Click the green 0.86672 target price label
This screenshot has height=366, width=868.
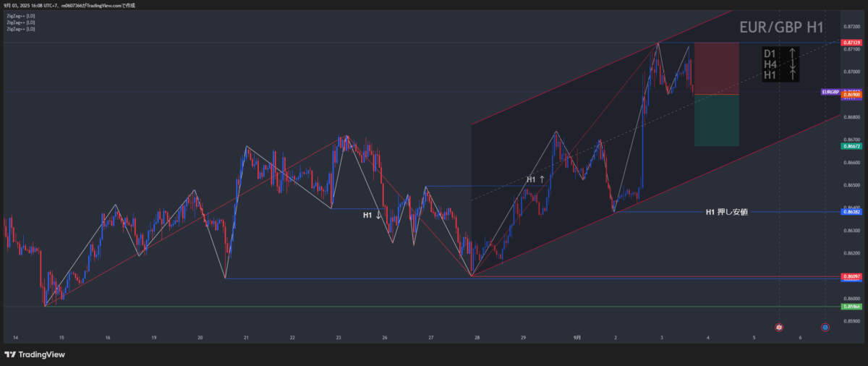[x=851, y=146]
